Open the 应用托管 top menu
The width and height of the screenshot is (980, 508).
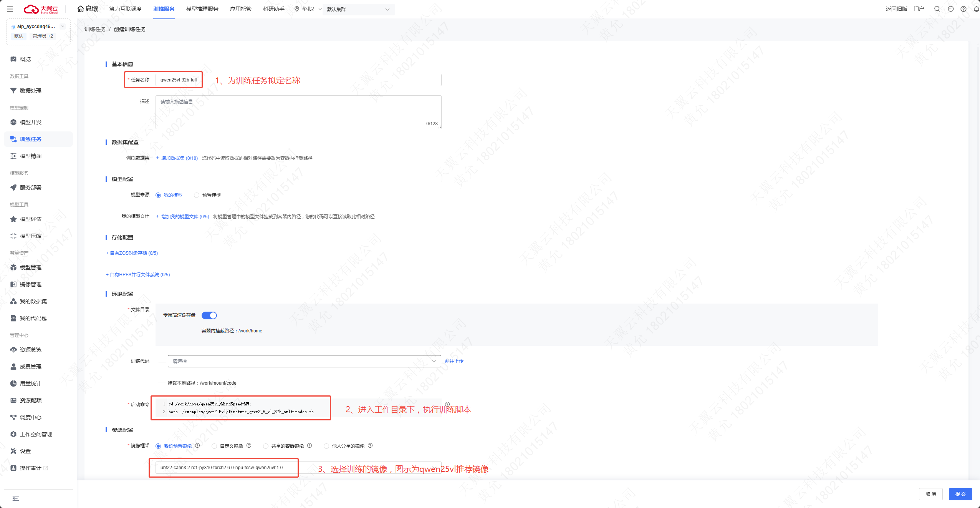tap(240, 9)
